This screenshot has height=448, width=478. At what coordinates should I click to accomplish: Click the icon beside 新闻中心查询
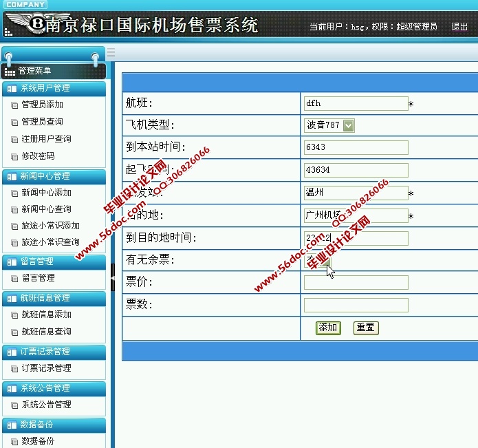[14, 209]
